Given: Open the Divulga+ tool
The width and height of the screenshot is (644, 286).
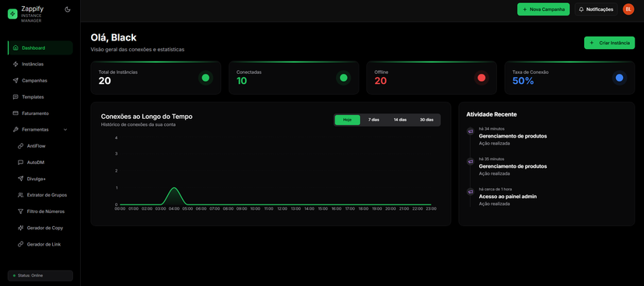Looking at the screenshot, I should (43, 179).
